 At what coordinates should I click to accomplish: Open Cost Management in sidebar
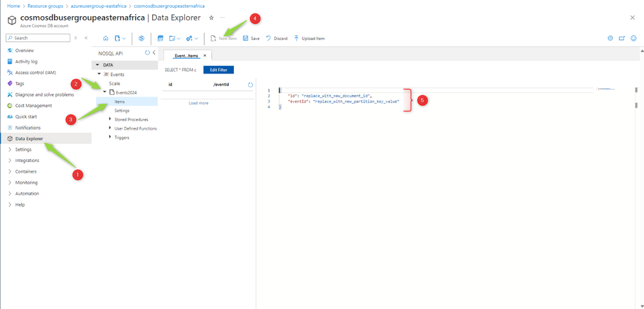coord(34,106)
